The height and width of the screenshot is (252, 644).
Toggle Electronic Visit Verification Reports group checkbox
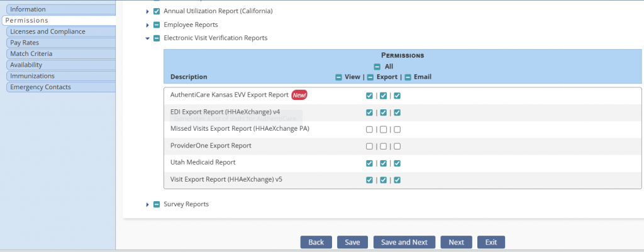pos(157,38)
